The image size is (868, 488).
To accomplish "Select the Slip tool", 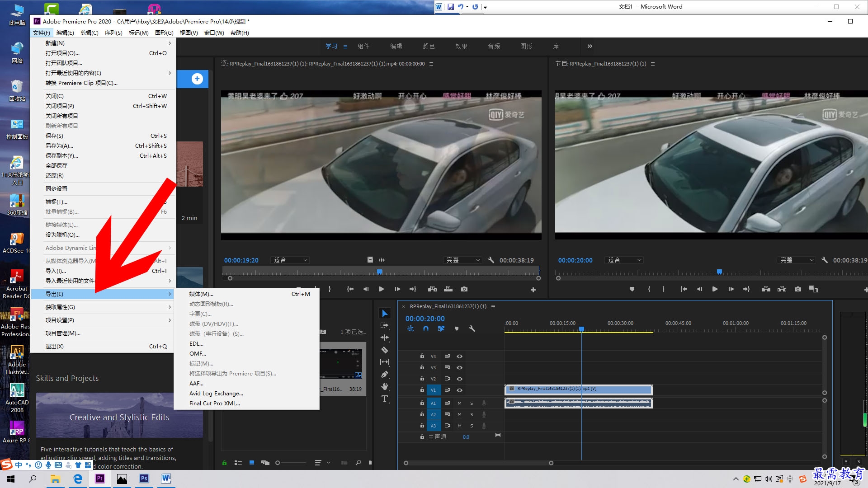I will 385,362.
